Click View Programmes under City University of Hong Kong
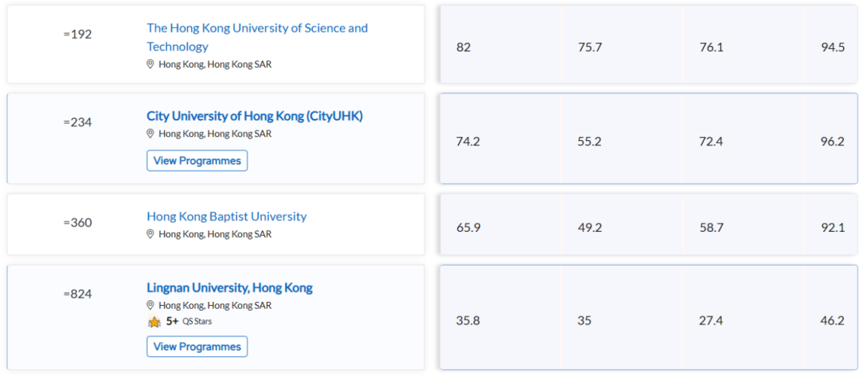 tap(197, 161)
